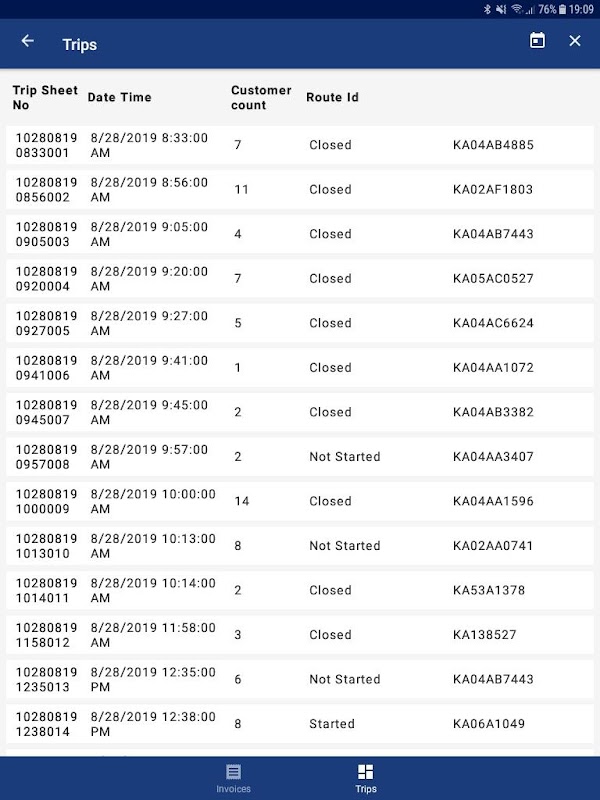This screenshot has height=800, width=600.
Task: Tap the Wi-Fi signal status icon
Action: 517,9
